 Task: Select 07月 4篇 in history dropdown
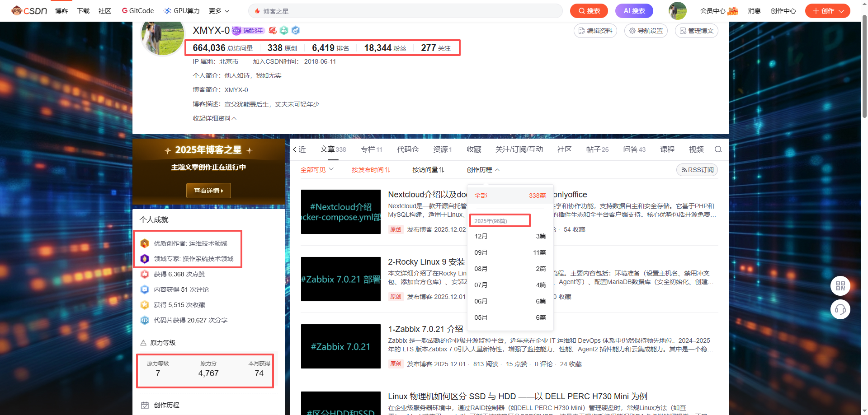pos(510,285)
